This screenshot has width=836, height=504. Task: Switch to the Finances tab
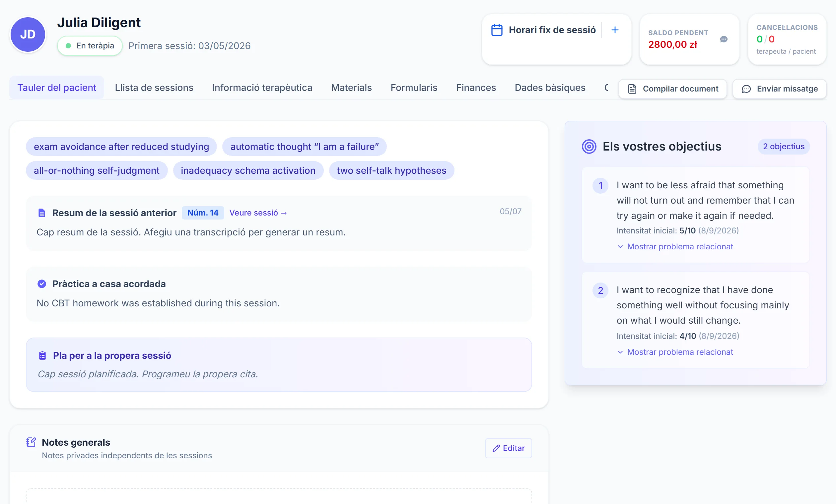coord(476,88)
